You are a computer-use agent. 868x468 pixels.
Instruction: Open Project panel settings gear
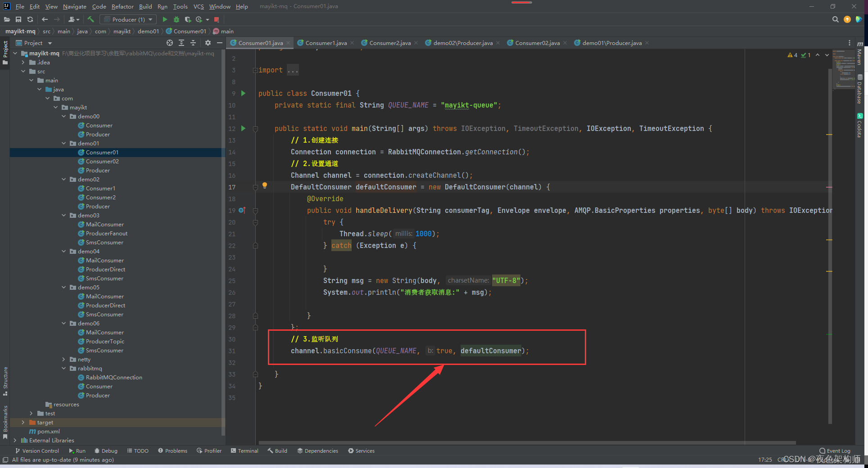pos(208,43)
